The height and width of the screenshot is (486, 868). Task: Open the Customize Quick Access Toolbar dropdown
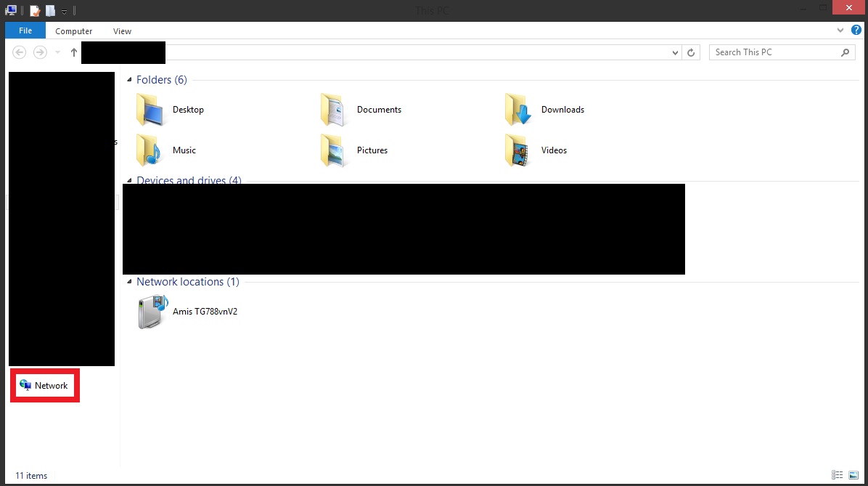pyautogui.click(x=64, y=12)
